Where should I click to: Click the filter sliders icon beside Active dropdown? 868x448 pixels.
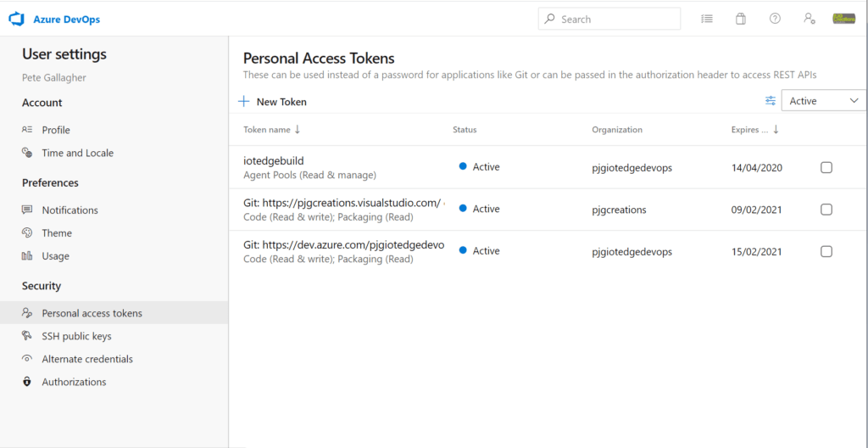pyautogui.click(x=771, y=100)
